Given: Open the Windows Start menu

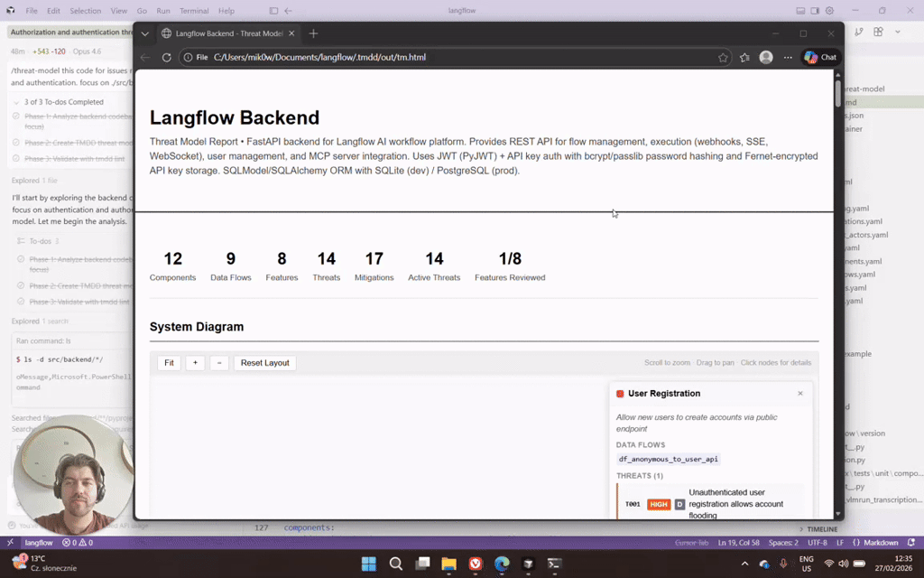Looking at the screenshot, I should [369, 564].
